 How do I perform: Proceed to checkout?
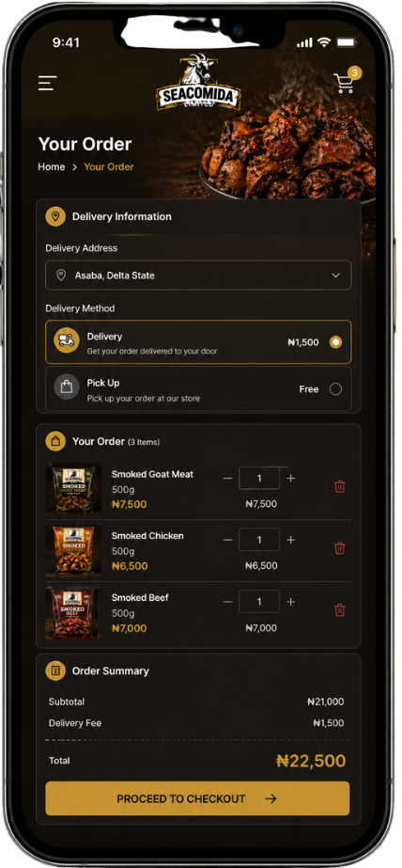tap(197, 798)
